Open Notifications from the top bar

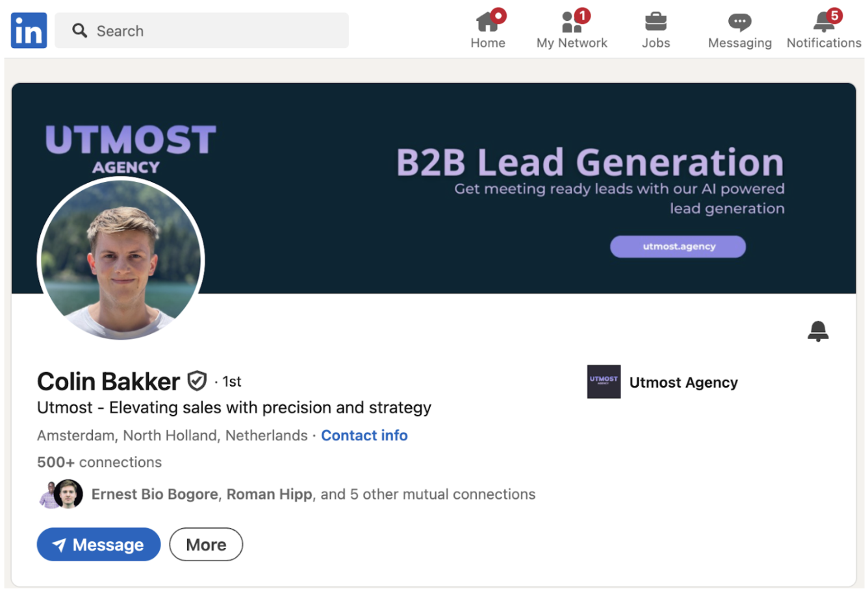[x=824, y=30]
